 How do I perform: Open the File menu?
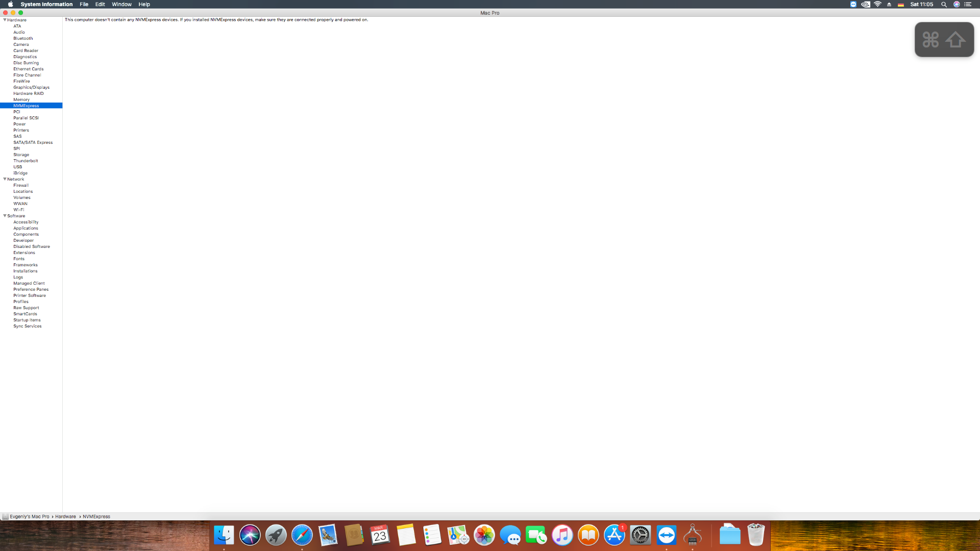[x=84, y=4]
